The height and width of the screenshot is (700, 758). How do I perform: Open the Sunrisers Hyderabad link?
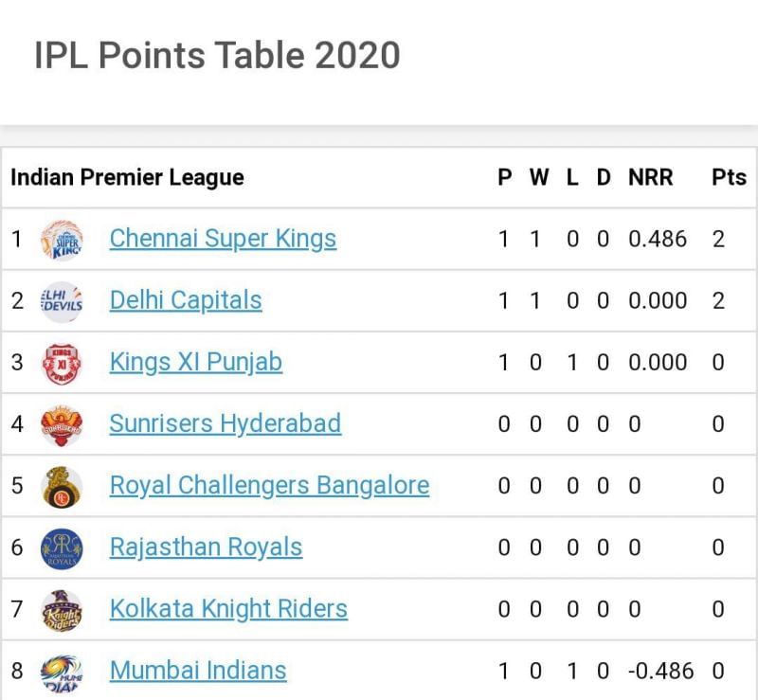coord(225,424)
